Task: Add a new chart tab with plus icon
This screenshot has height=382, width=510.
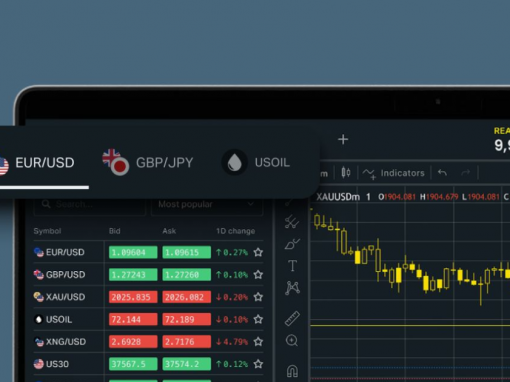Action: [x=343, y=139]
